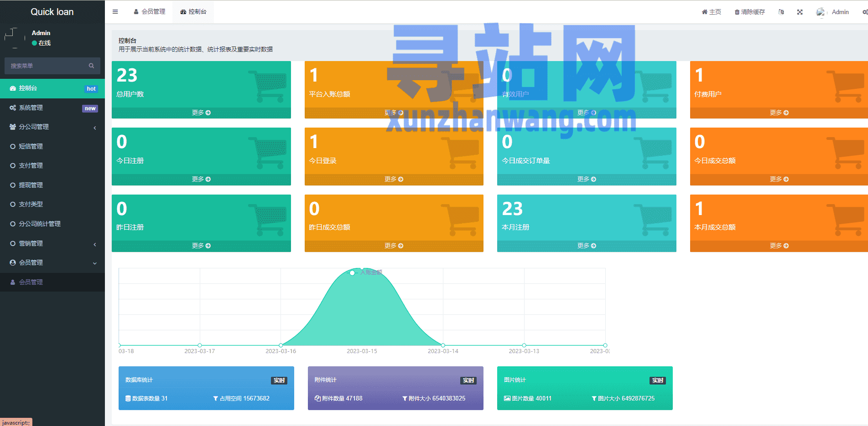The image size is (868, 426).
Task: Open 支付管理 in the sidebar
Action: [x=52, y=166]
